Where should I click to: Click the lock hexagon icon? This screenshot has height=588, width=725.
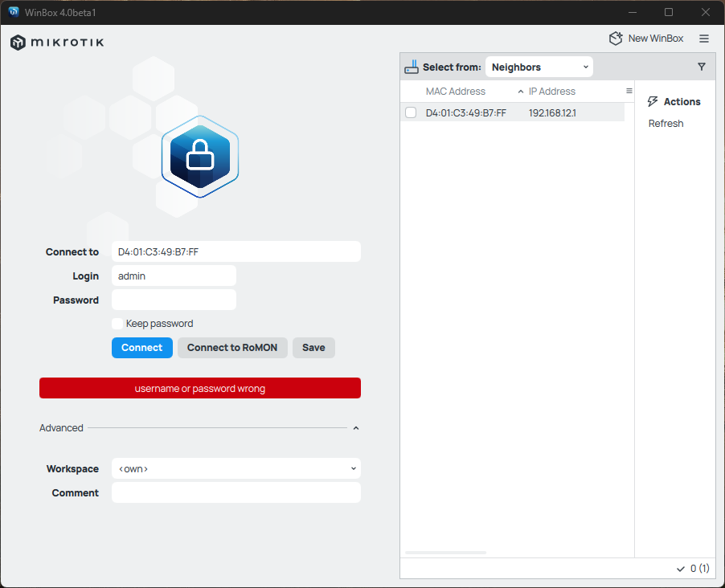[x=200, y=157]
